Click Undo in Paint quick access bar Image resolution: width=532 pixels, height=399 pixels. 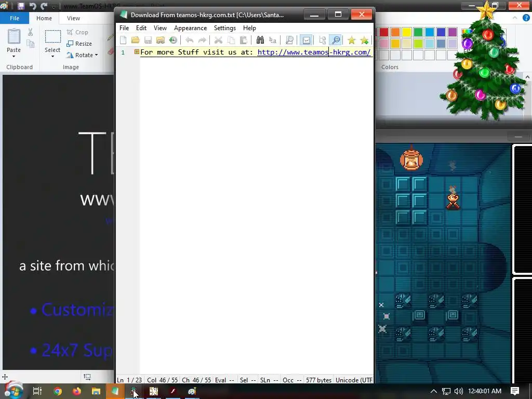33,6
